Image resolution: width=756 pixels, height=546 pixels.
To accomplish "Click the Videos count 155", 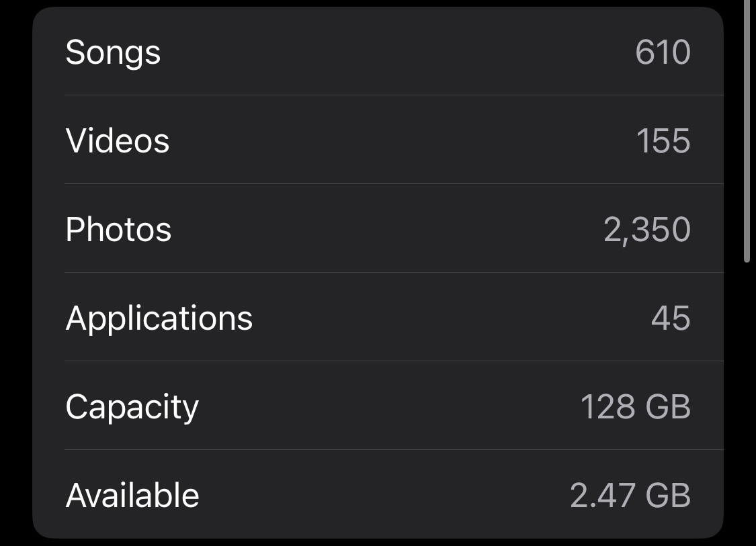I will coord(663,141).
